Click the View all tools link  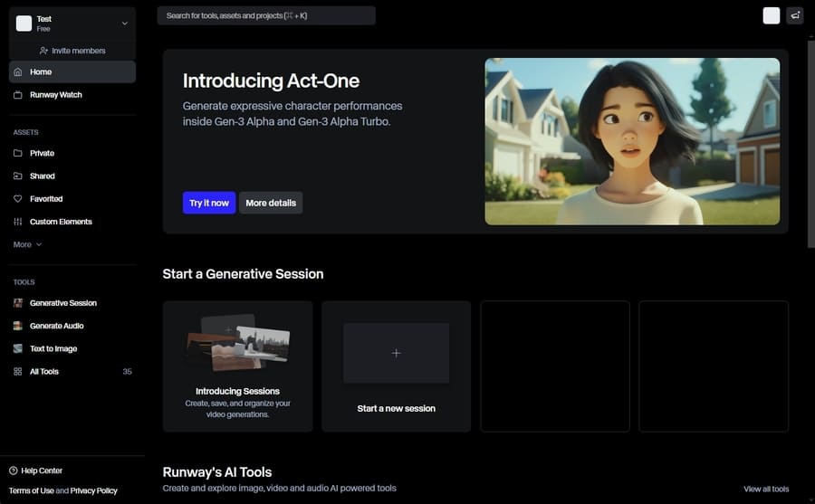click(766, 489)
